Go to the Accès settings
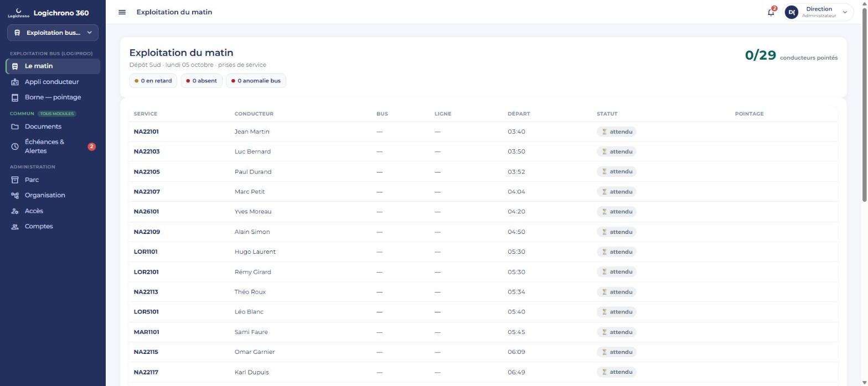Image resolution: width=868 pixels, height=386 pixels. pos(53,211)
